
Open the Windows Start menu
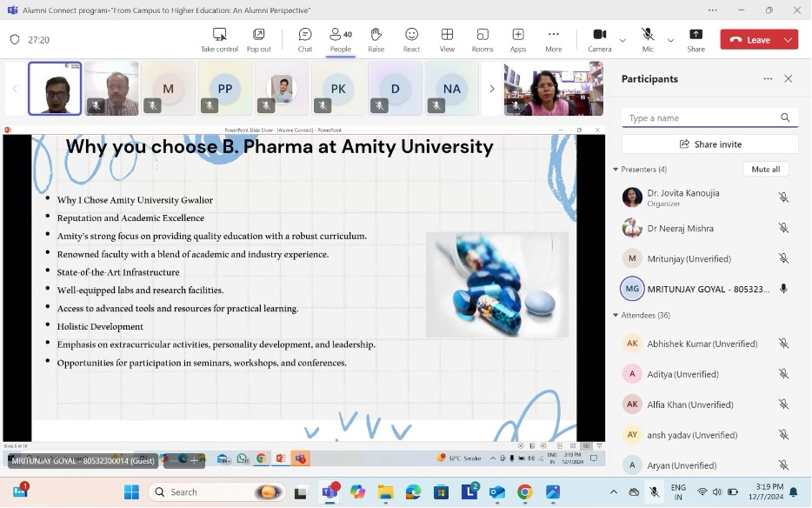tap(131, 492)
